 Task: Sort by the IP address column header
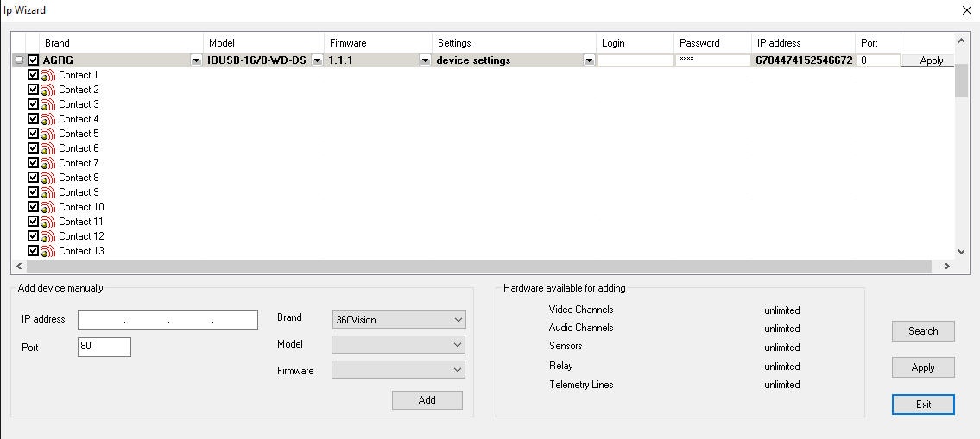click(803, 43)
